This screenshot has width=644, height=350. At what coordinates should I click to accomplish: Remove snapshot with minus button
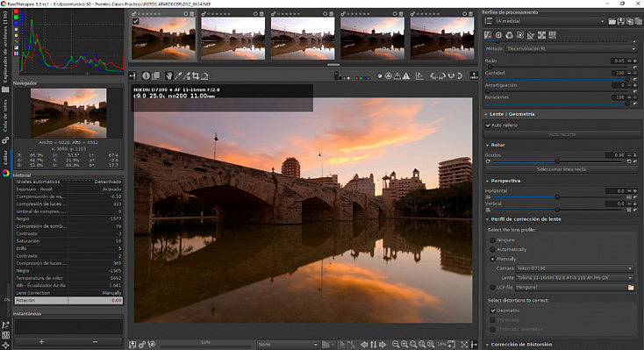pos(96,342)
